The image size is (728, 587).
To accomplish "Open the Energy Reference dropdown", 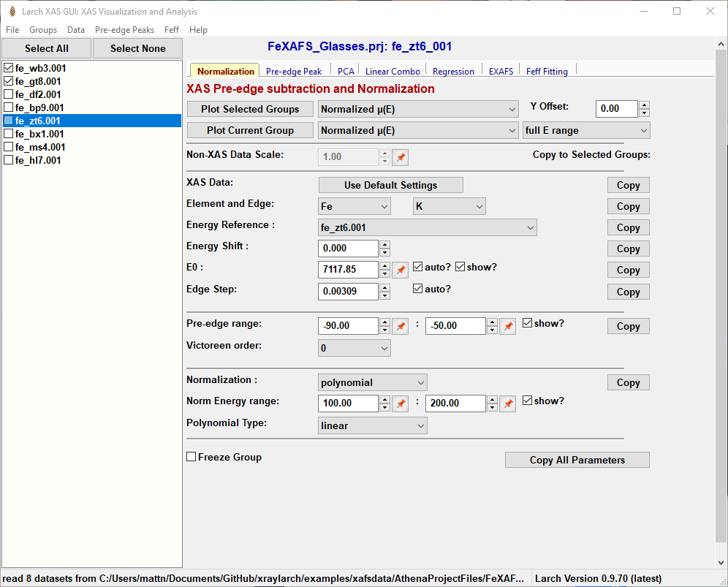I will [x=428, y=227].
